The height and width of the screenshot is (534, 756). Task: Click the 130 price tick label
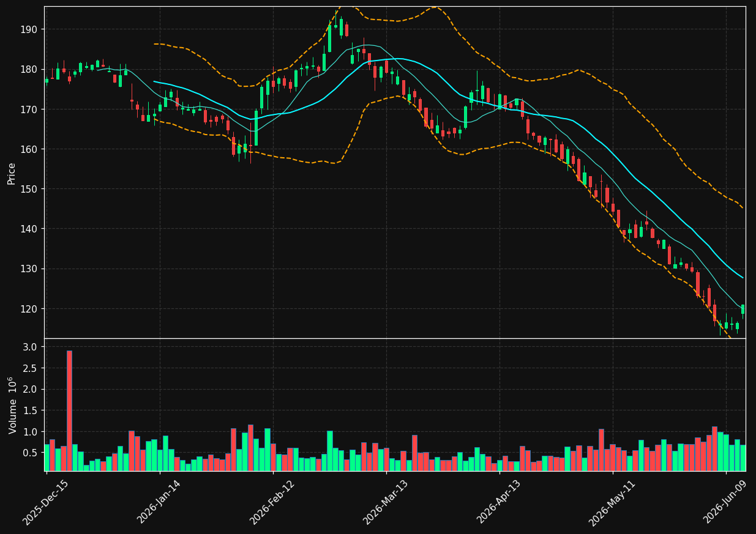click(x=29, y=269)
